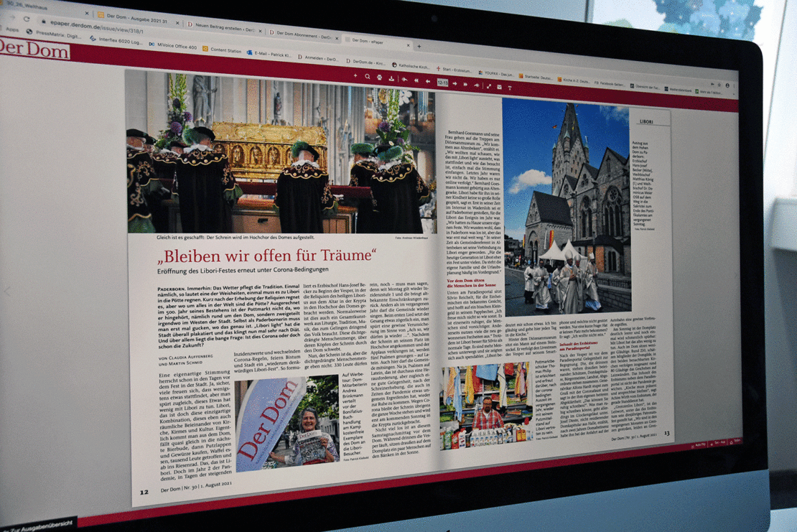Reload the page in the browser
This screenshot has height=532, width=797.
(27, 19)
